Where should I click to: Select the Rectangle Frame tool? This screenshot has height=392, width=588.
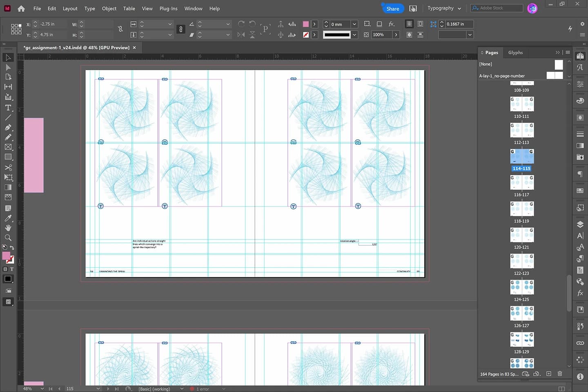8,147
